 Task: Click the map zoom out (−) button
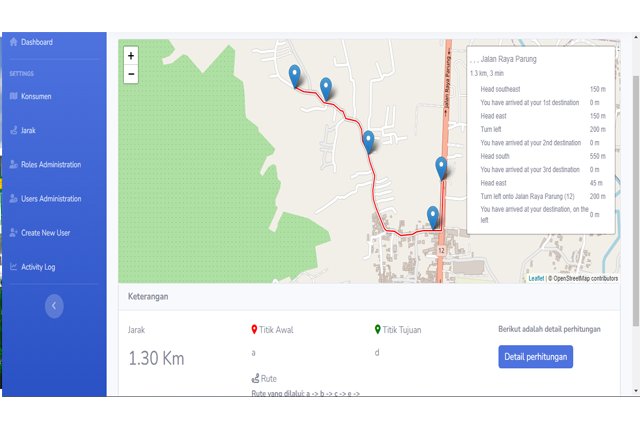coord(131,74)
